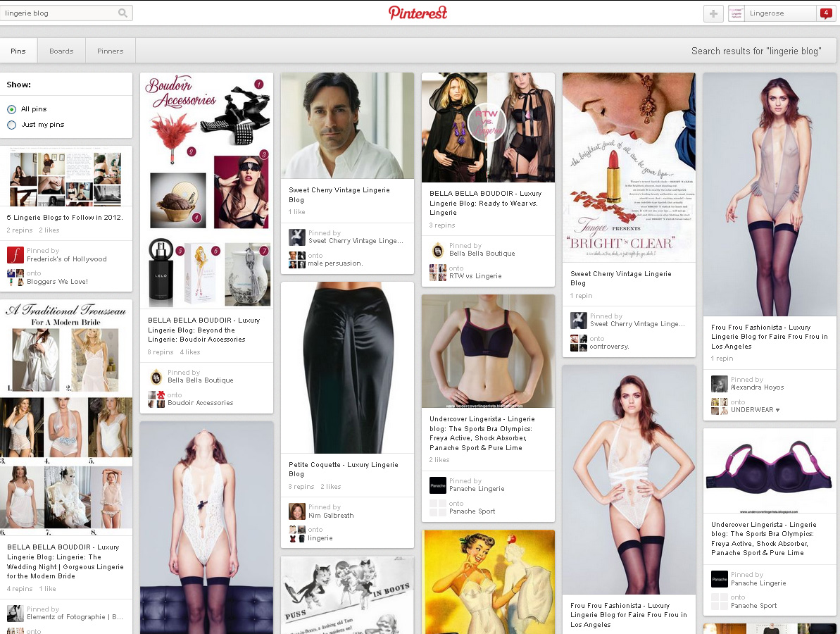
Task: Click Bella Bella Boutique avatar under Ready to Wear pin
Action: [438, 250]
